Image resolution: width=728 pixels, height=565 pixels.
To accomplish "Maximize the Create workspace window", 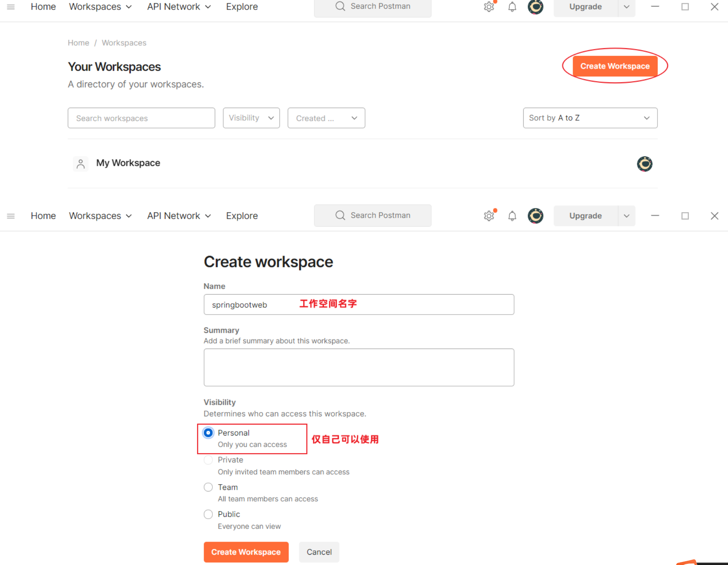I will click(x=685, y=216).
